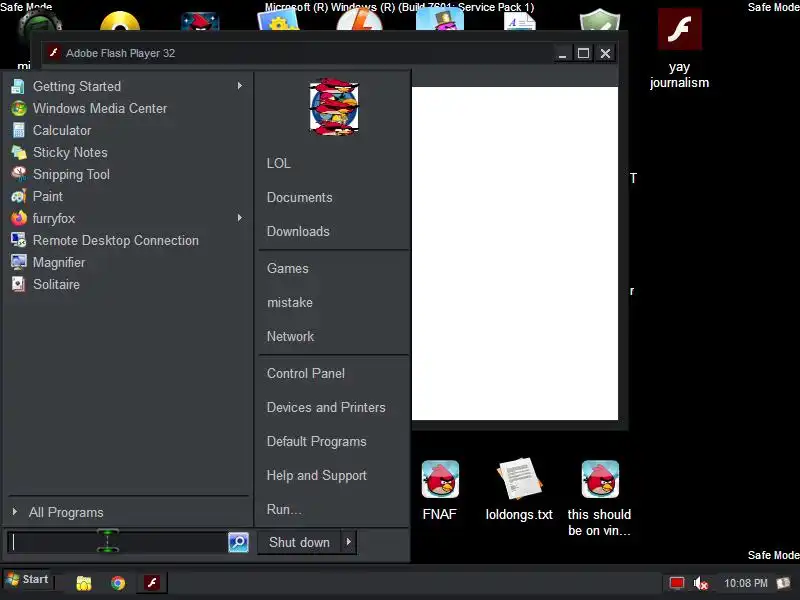
Task: Open the file explorer taskbar icon
Action: coord(84,583)
